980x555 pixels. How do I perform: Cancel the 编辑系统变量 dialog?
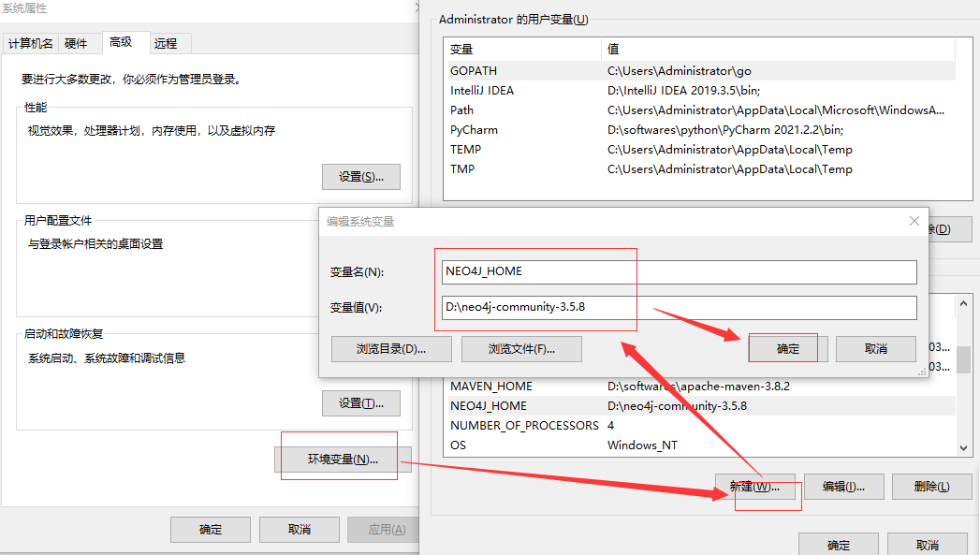tap(875, 347)
